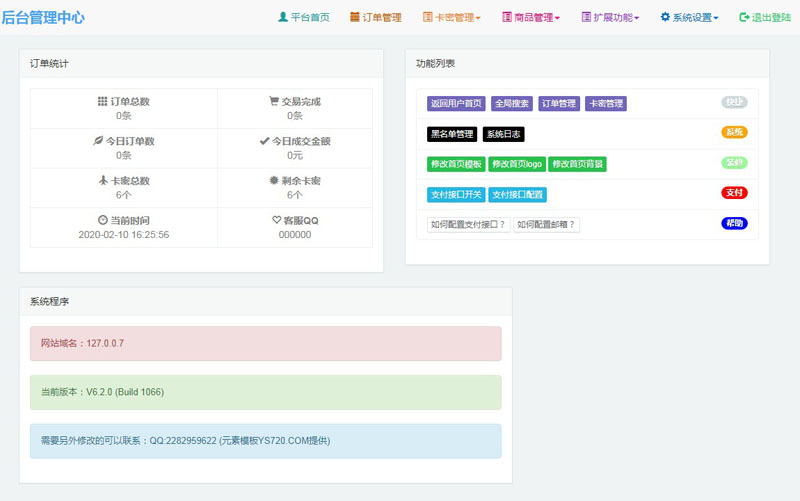Expand the 商品管理 dropdown menu

click(531, 17)
